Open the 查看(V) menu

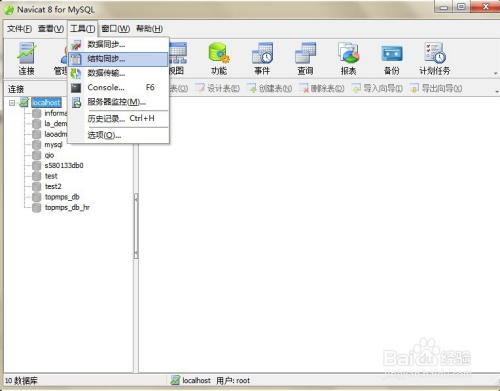[x=51, y=29]
